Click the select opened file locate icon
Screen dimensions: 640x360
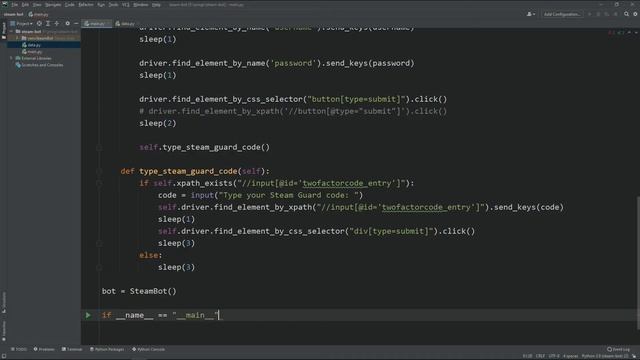[39, 24]
